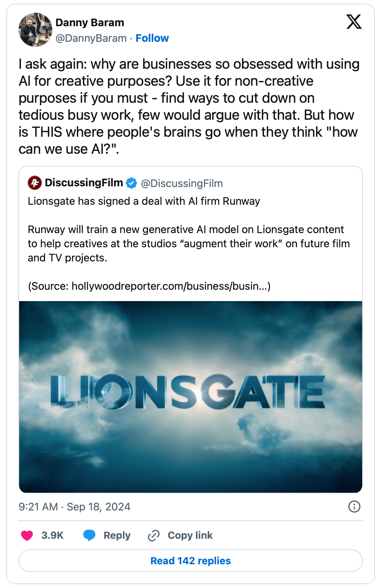Open the 9:21 AM Sep 18 timestamp
The height and width of the screenshot is (588, 382).
[74, 507]
